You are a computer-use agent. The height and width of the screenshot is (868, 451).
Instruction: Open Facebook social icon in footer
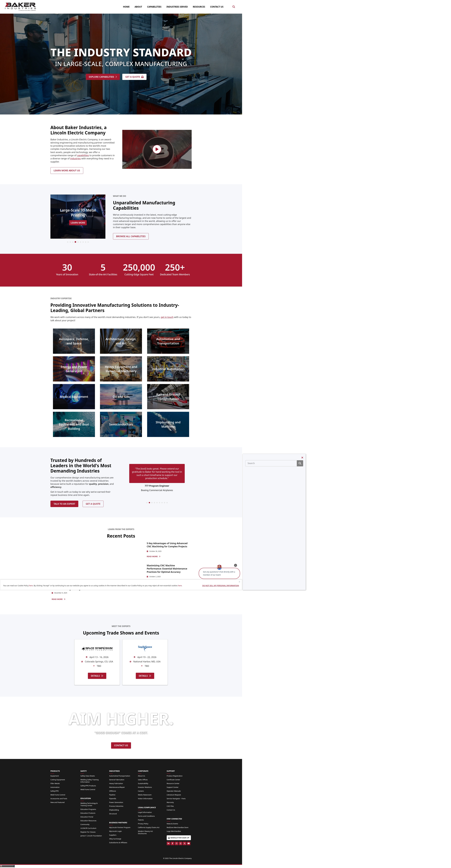tap(173, 843)
